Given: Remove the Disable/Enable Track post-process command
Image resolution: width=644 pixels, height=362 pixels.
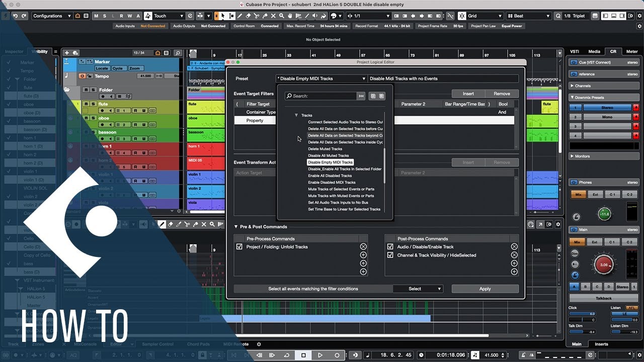Looking at the screenshot, I should click(514, 247).
